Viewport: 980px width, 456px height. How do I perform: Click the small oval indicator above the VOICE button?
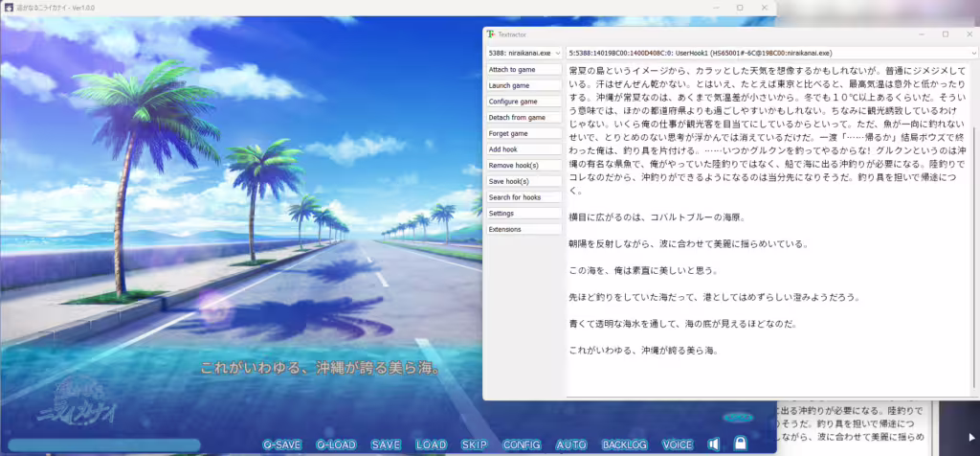[x=738, y=418]
